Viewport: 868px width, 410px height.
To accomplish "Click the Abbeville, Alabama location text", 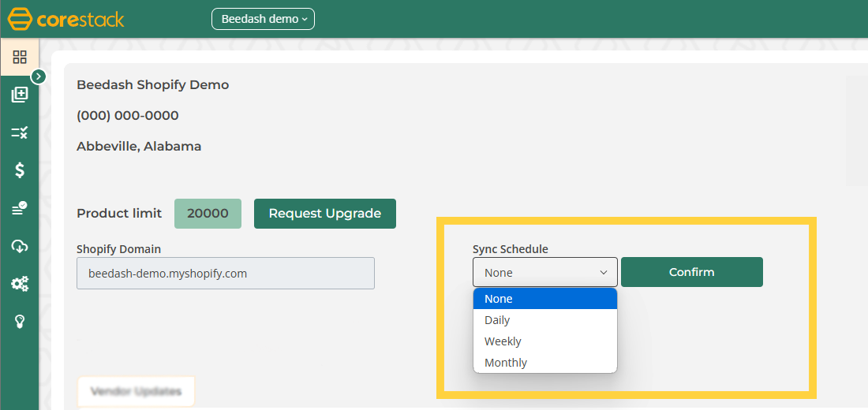I will click(x=139, y=147).
